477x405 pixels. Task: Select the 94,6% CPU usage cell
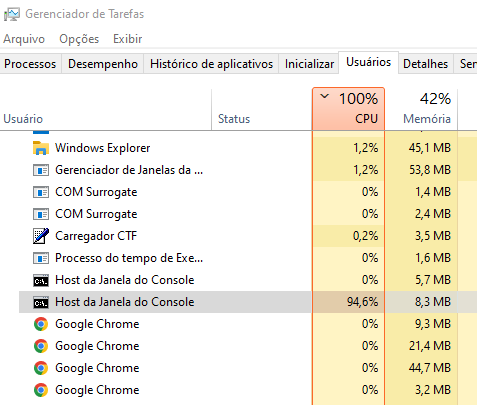click(348, 302)
